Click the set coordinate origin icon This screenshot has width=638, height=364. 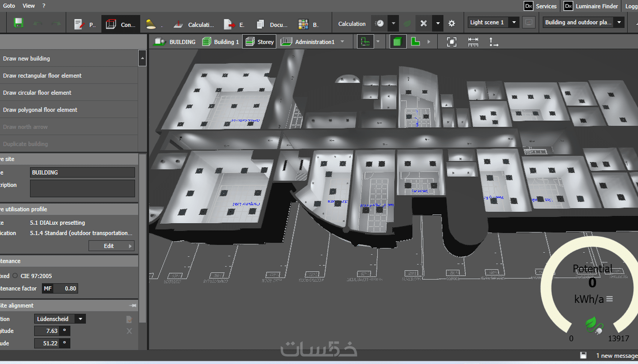click(494, 42)
